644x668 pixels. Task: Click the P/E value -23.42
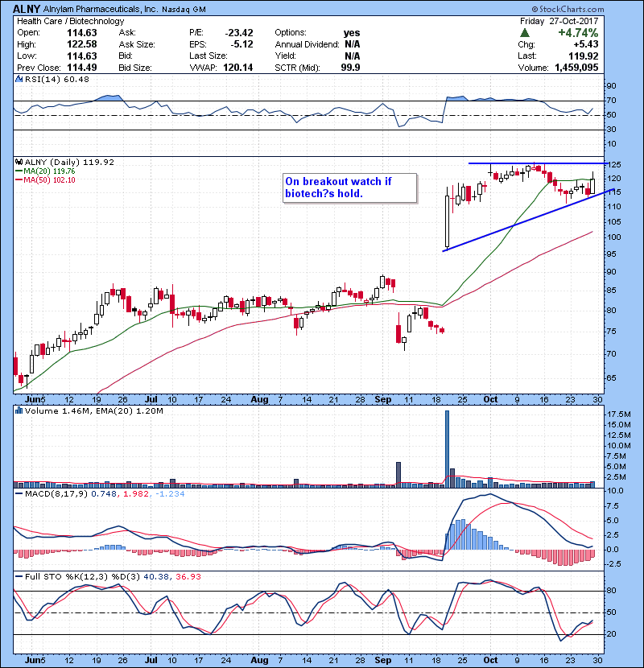click(239, 33)
